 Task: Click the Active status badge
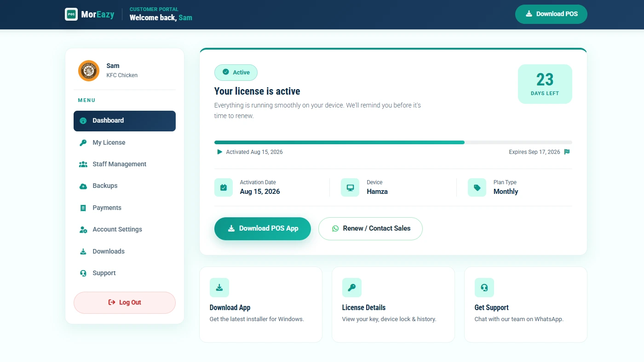click(236, 73)
